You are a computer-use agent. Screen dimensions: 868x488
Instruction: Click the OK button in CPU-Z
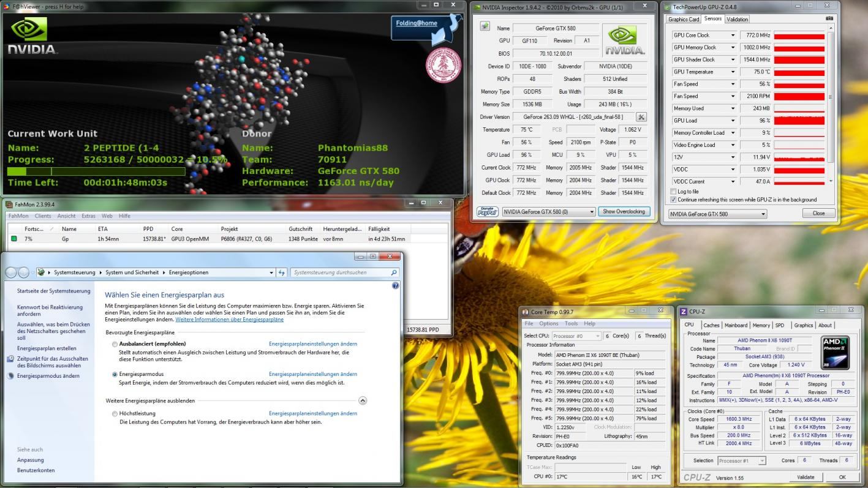[842, 477]
